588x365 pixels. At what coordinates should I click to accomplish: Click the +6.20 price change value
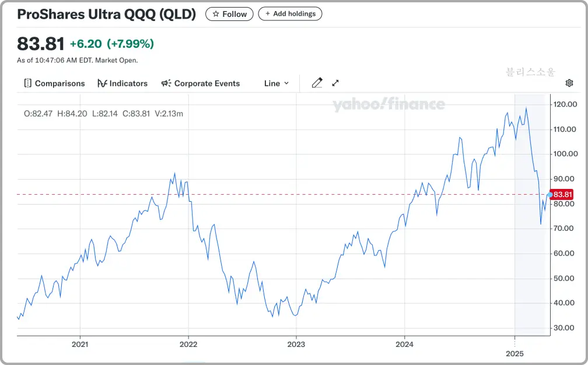86,44
